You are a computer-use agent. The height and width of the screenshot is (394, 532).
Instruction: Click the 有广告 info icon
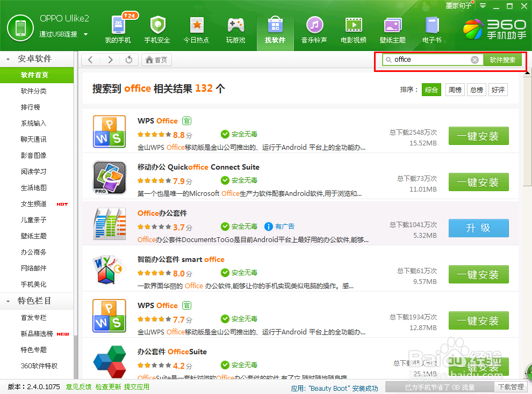pos(268,227)
